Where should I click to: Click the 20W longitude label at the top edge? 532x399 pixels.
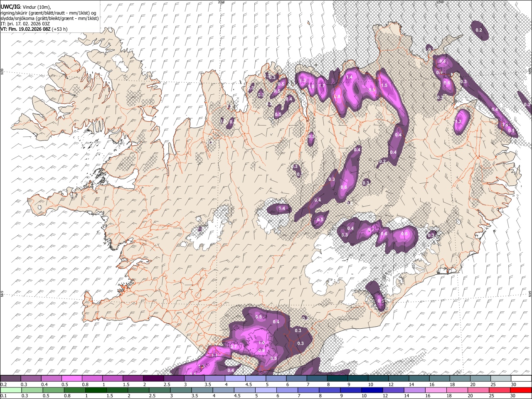point(221,2)
